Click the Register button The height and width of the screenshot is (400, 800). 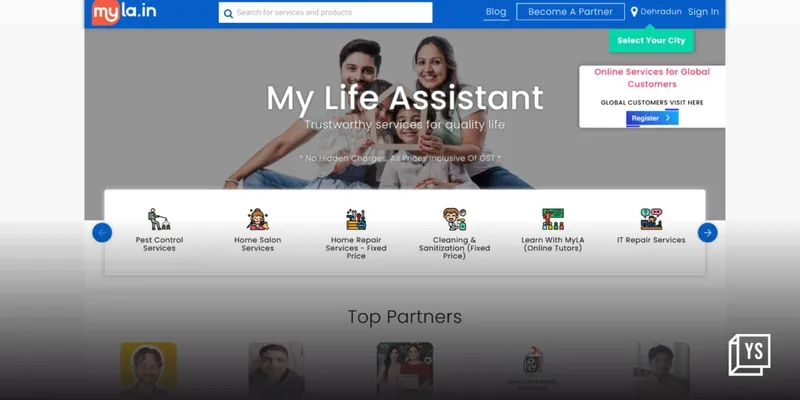tap(652, 118)
